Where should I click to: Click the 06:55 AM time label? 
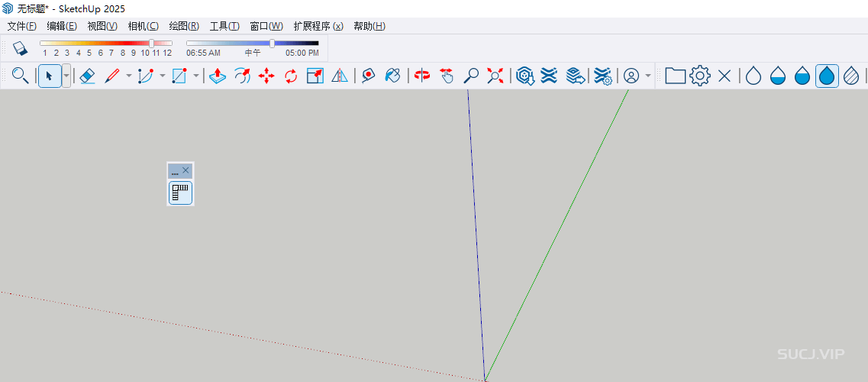203,53
